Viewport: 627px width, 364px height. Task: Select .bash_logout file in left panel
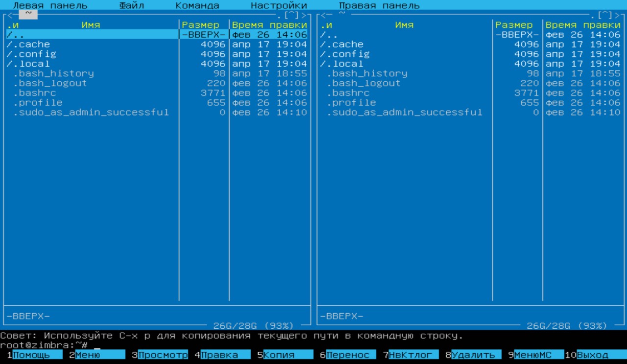tap(157, 83)
